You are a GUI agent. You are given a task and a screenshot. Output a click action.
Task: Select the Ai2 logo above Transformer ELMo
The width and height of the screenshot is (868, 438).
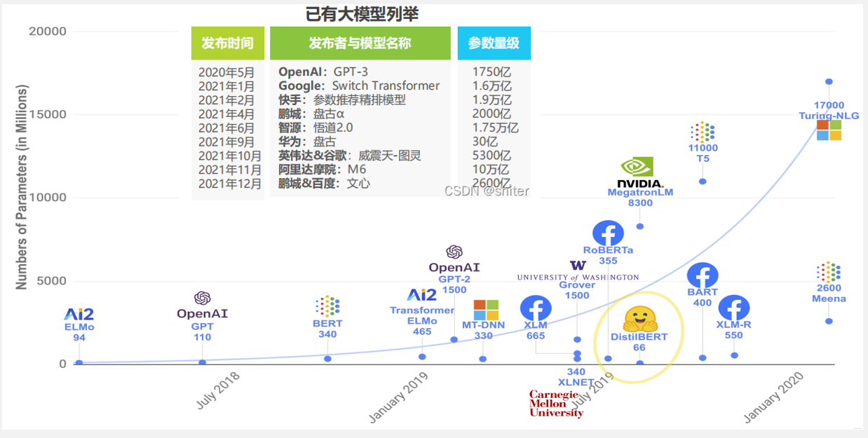421,295
